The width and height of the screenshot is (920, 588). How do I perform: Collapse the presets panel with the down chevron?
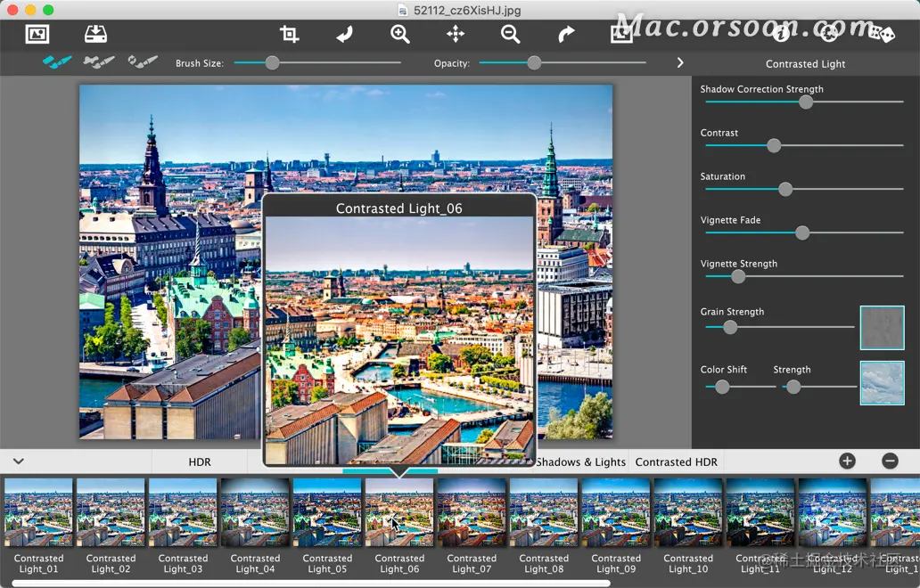[19, 461]
